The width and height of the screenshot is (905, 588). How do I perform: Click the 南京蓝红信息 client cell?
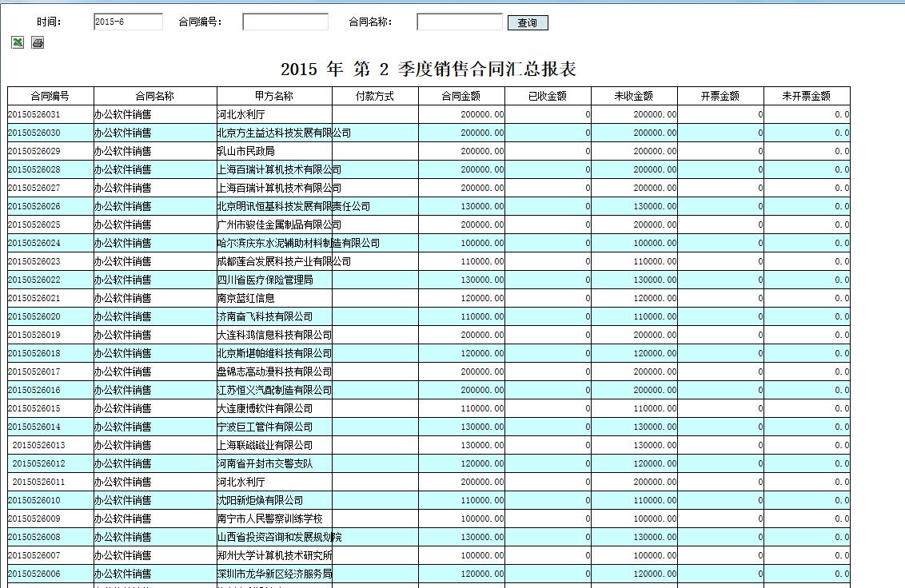tap(274, 298)
